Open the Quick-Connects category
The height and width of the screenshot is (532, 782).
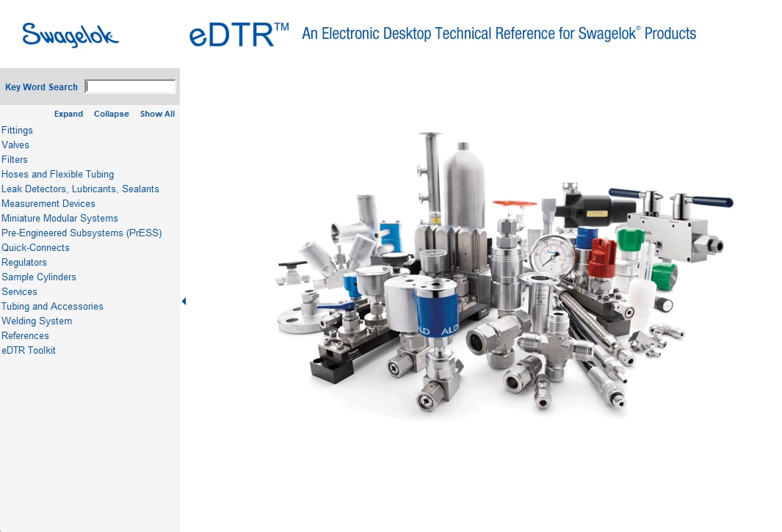click(35, 248)
